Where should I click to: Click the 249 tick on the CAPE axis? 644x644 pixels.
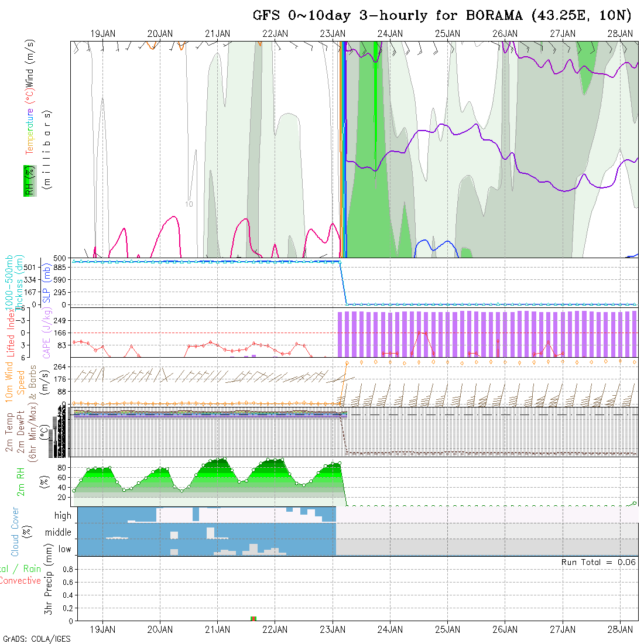(x=60, y=320)
